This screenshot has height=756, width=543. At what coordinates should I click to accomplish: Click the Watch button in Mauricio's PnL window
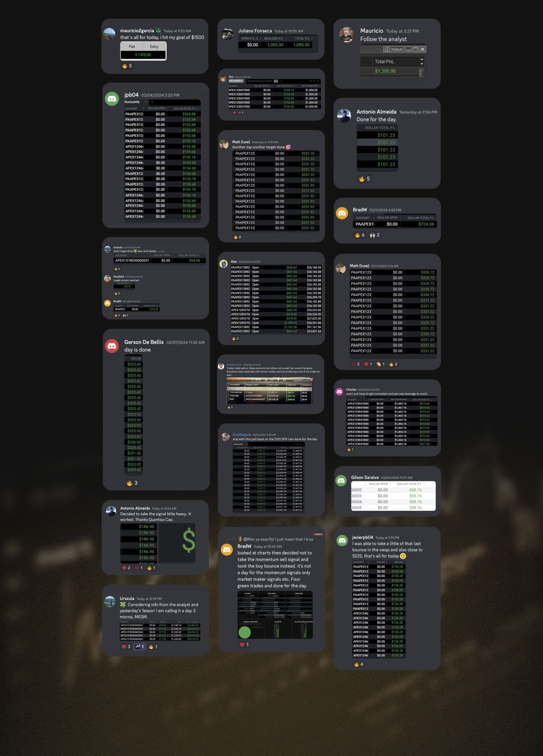point(394,49)
